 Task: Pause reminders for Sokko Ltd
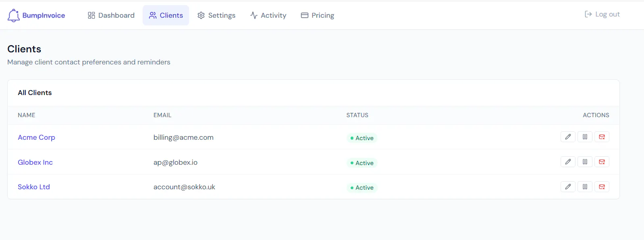pos(585,187)
